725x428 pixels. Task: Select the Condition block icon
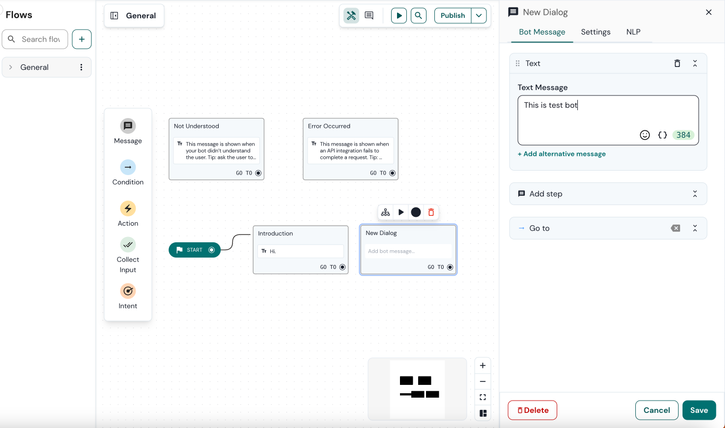point(128,167)
